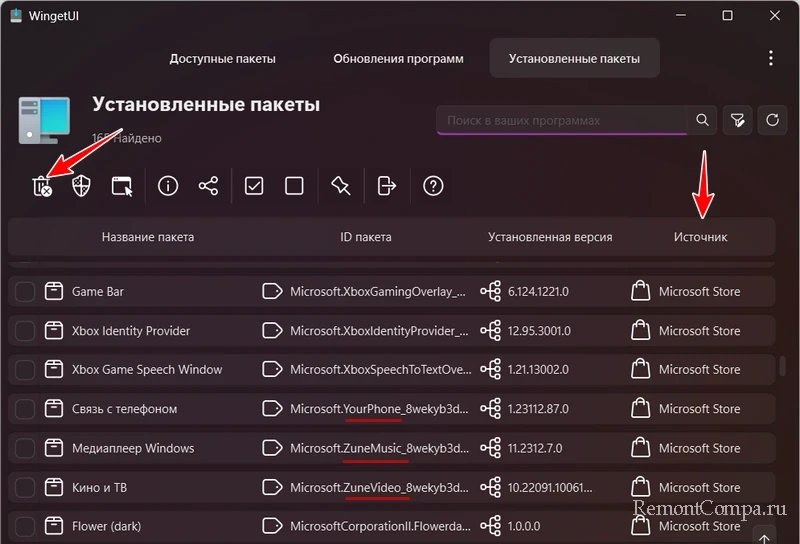
Task: Click the uninstall selected packages trash icon
Action: coord(41,186)
